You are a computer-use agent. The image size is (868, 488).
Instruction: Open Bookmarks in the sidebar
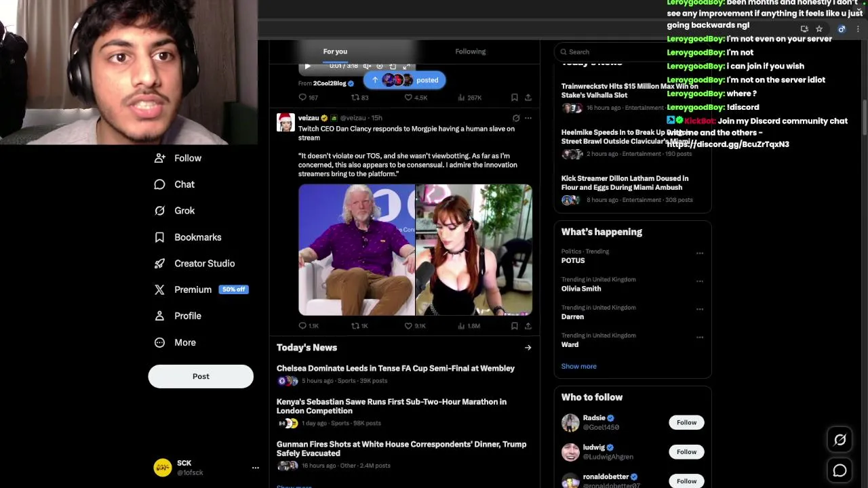coord(188,237)
